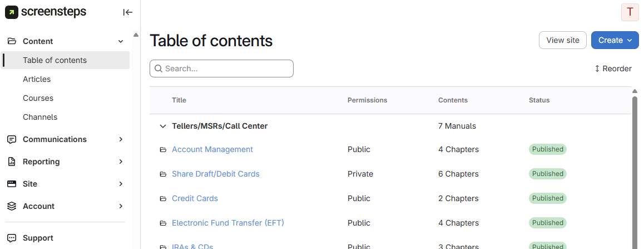Viewport: 644px width, 249px height.
Task: Click the Reorder button
Action: click(x=613, y=69)
